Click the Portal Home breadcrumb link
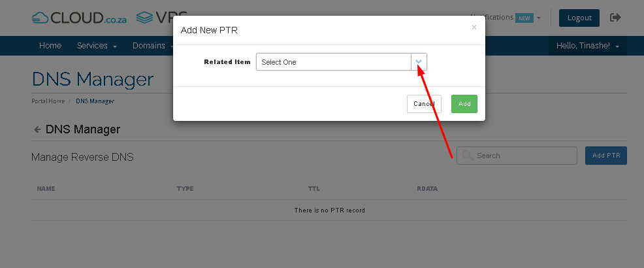The height and width of the screenshot is (268, 644). [x=48, y=101]
